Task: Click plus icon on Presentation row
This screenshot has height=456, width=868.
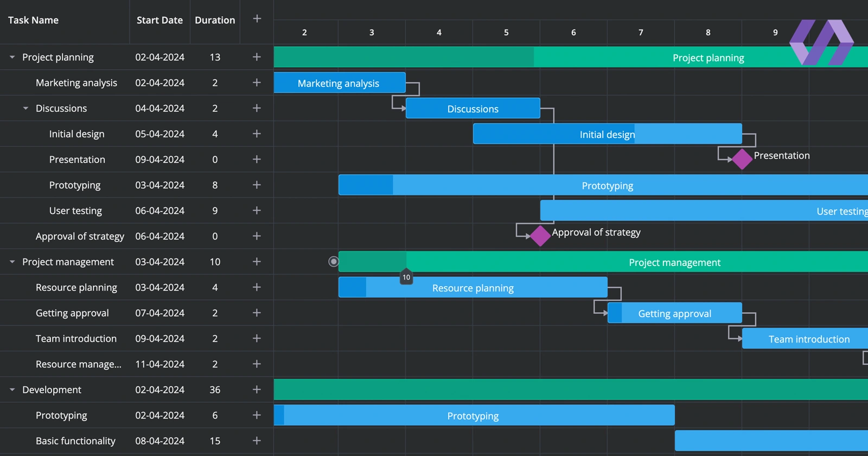Action: pos(257,159)
